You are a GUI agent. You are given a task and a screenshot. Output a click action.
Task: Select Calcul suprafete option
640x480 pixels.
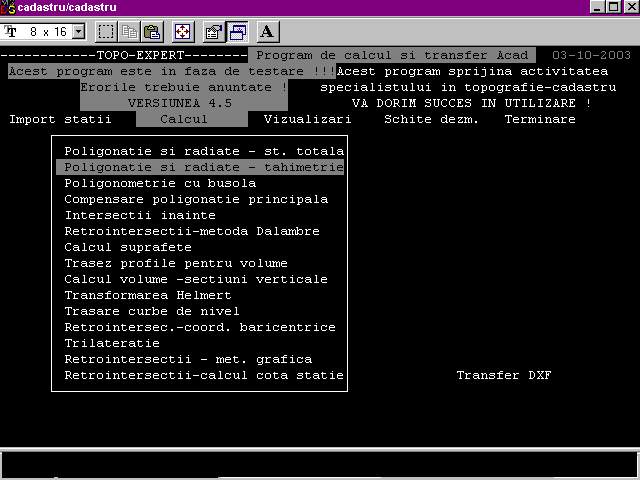pyautogui.click(x=127, y=248)
